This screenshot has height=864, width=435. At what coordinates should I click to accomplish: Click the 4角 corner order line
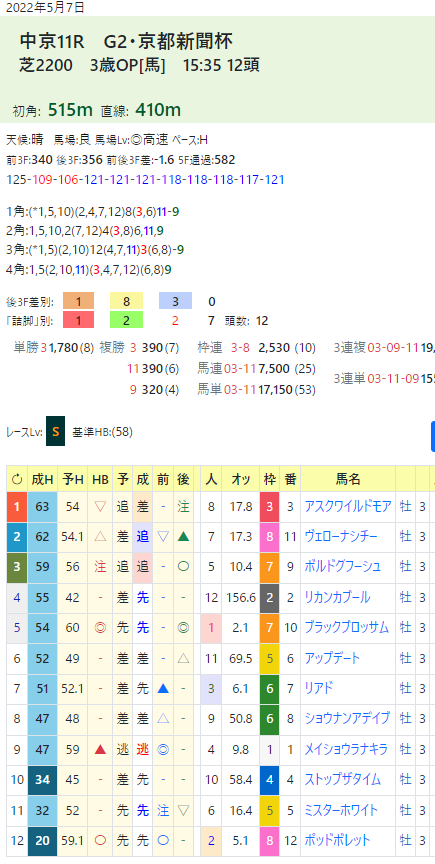[89, 269]
